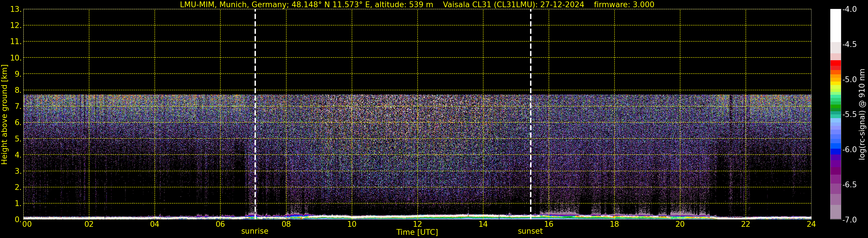Click the height-axis tick label "13."
This screenshot has height=238, width=868.
pyautogui.click(x=16, y=9)
